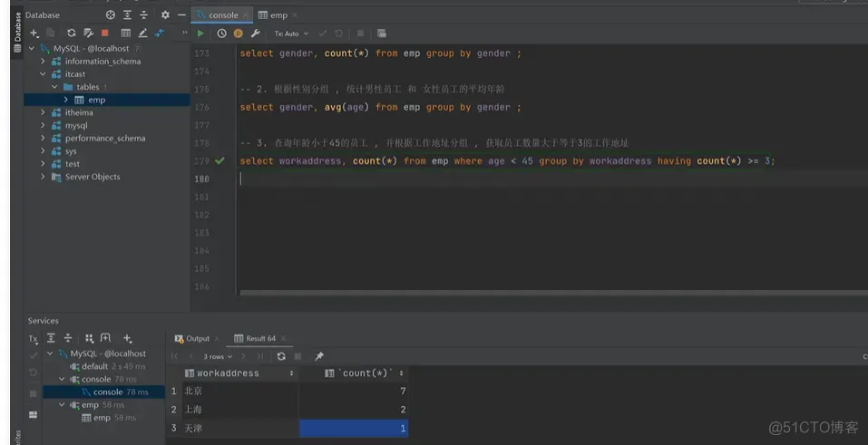Screen dimensions: 868x445
Task: Expand the emp table node
Action: [66, 100]
